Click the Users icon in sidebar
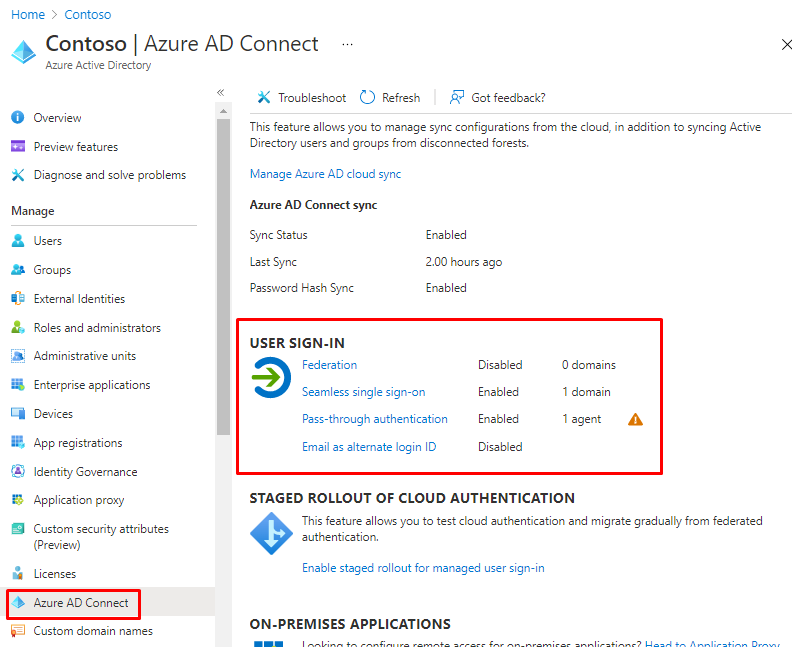The width and height of the screenshot is (792, 647). [18, 241]
